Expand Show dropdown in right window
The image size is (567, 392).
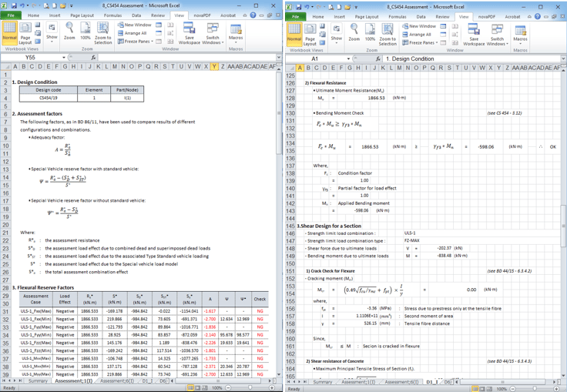(337, 34)
